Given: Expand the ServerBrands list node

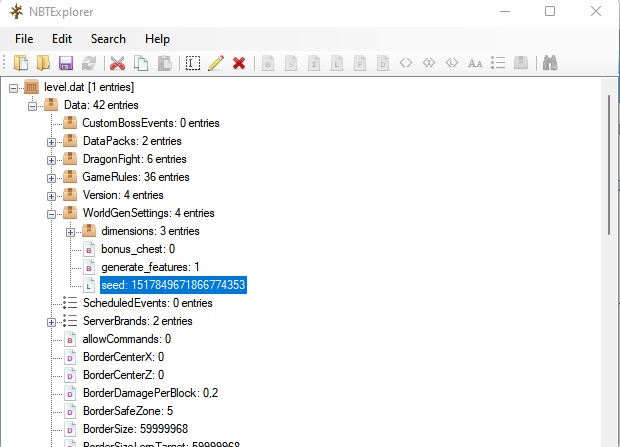Looking at the screenshot, I should click(x=51, y=322).
